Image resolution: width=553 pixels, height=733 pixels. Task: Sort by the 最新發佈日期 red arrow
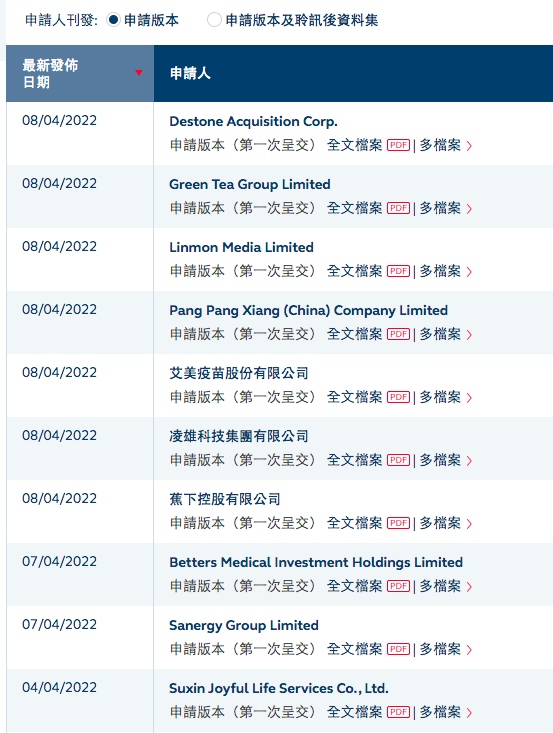point(138,72)
